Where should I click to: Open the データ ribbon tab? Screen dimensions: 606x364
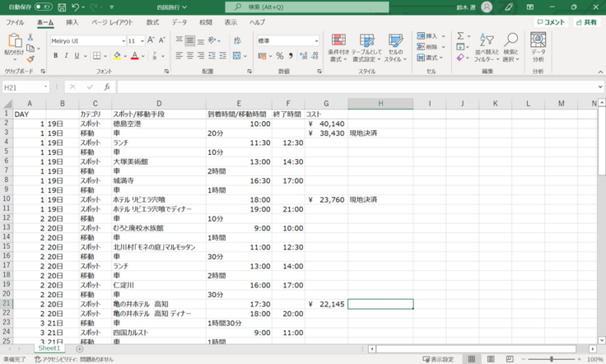tap(179, 22)
